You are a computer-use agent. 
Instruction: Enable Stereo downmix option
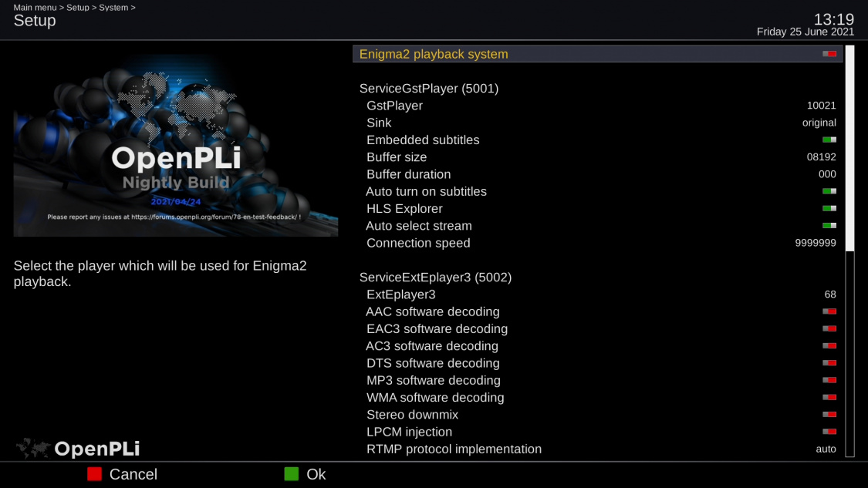click(829, 415)
